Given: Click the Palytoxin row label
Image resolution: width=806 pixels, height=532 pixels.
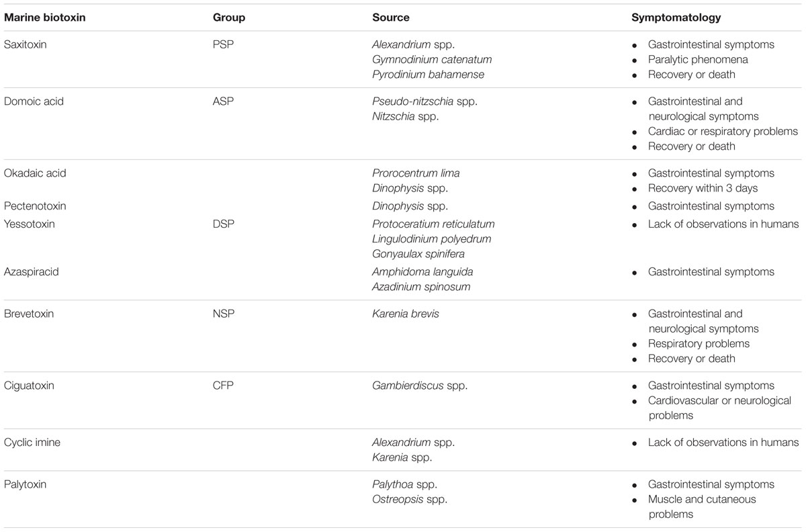Looking at the screenshot, I should tap(26, 484).
